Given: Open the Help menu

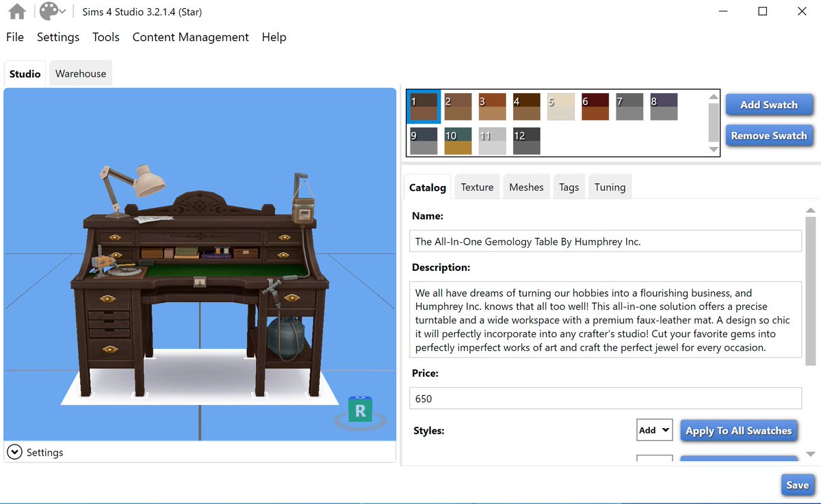Looking at the screenshot, I should click(274, 37).
